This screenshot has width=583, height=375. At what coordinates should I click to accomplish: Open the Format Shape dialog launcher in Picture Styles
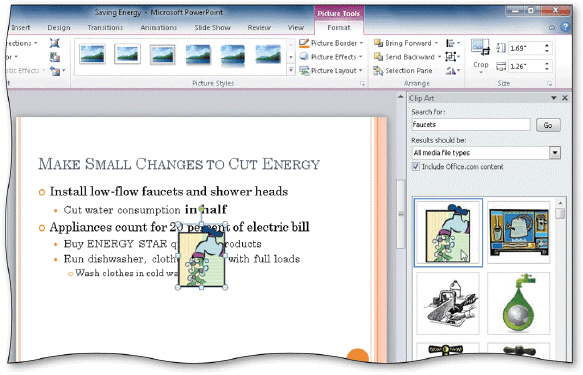[362, 84]
